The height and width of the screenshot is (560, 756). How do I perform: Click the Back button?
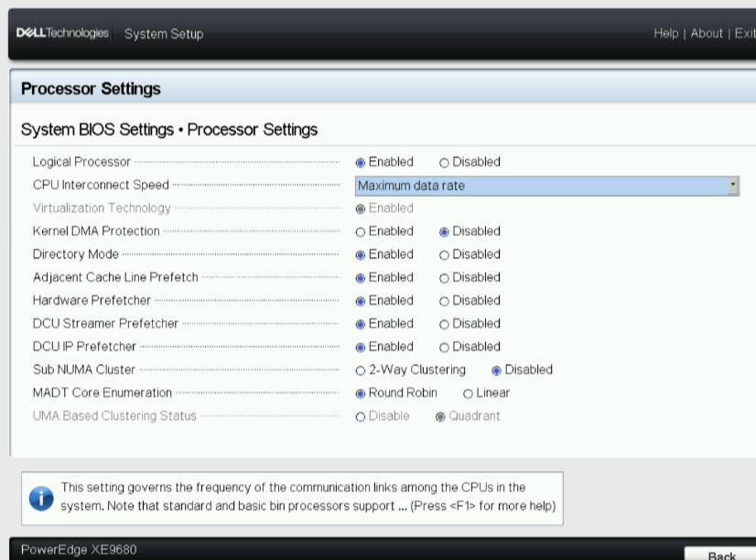coord(722,555)
